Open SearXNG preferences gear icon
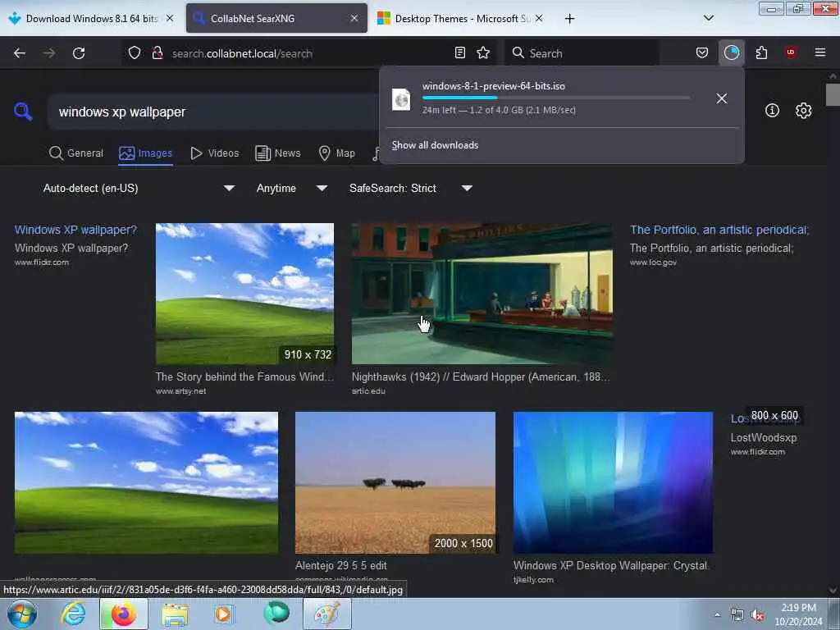Image resolution: width=840 pixels, height=630 pixels. coord(803,111)
